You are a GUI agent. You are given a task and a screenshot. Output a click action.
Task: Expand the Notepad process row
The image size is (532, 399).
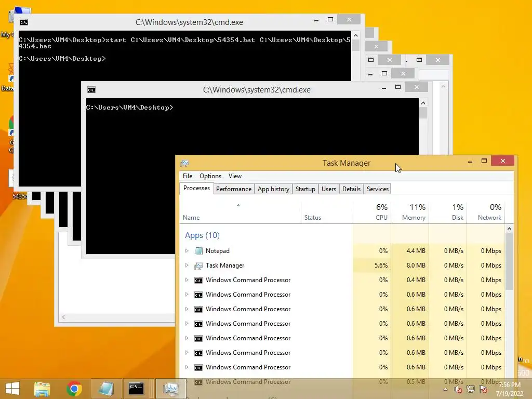[187, 251]
